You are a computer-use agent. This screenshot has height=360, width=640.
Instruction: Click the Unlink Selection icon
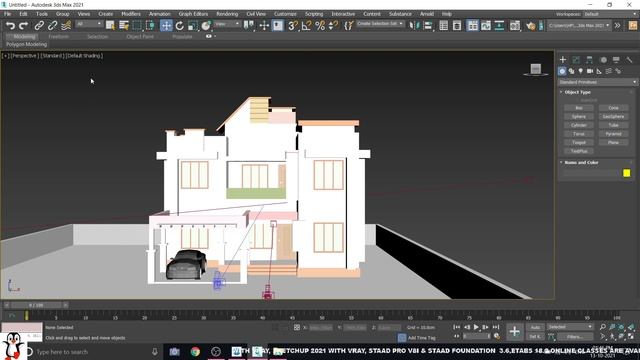pos(52,26)
